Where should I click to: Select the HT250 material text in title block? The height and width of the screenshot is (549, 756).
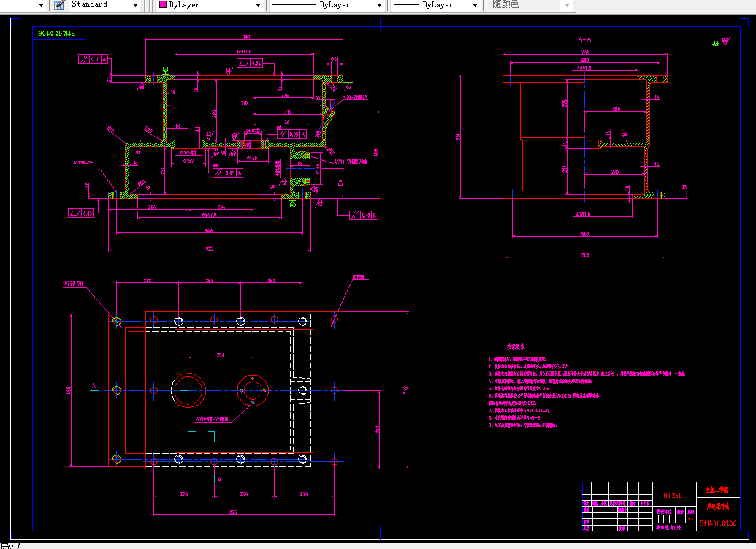[x=673, y=496]
